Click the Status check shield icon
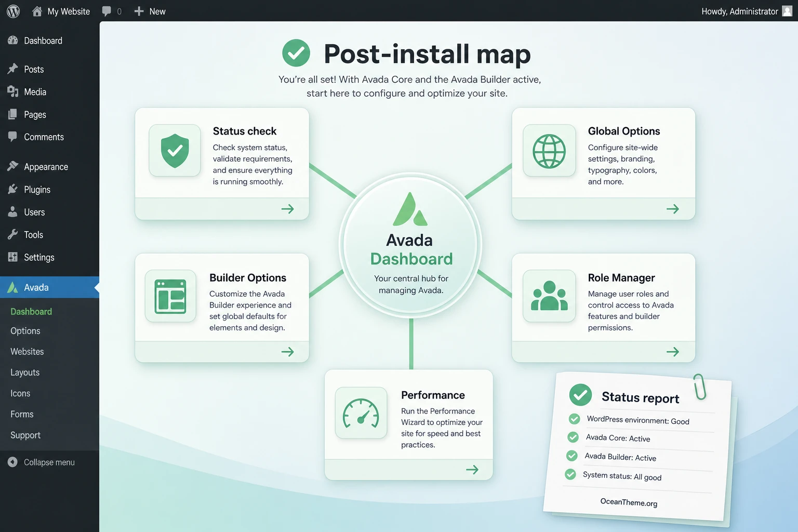The width and height of the screenshot is (798, 532). tap(175, 151)
